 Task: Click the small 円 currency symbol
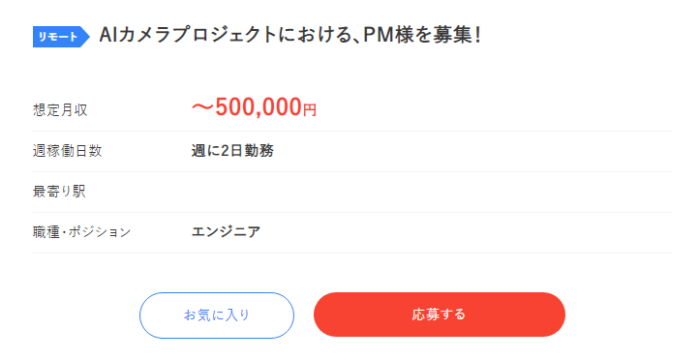click(310, 110)
